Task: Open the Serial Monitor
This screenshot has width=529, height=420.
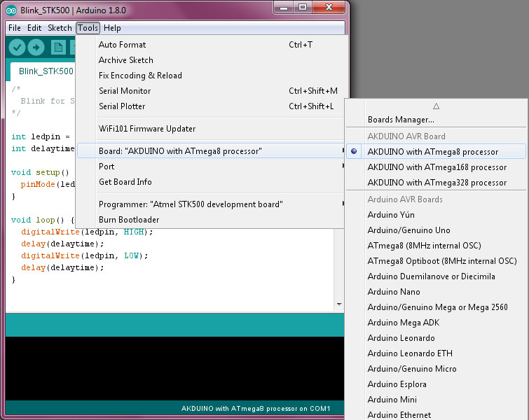Action: [124, 91]
